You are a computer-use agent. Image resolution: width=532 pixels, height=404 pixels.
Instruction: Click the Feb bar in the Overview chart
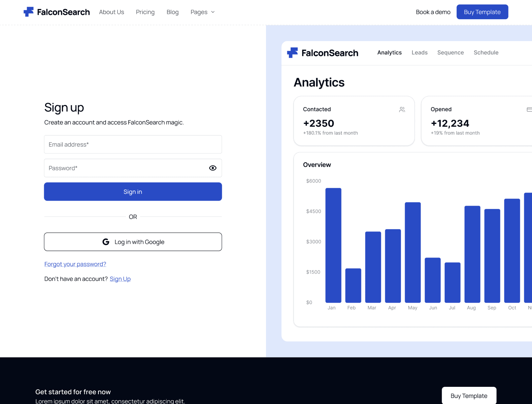(x=353, y=285)
